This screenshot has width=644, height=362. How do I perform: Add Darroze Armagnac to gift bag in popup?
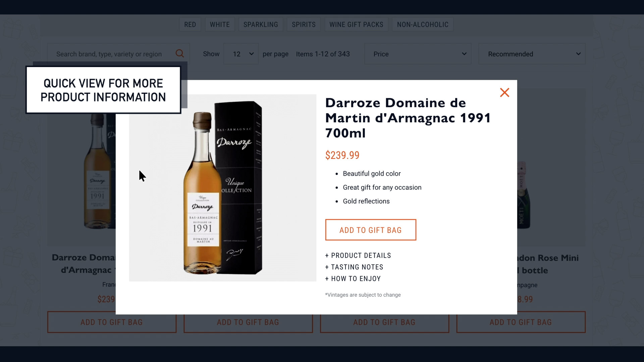pos(371,230)
